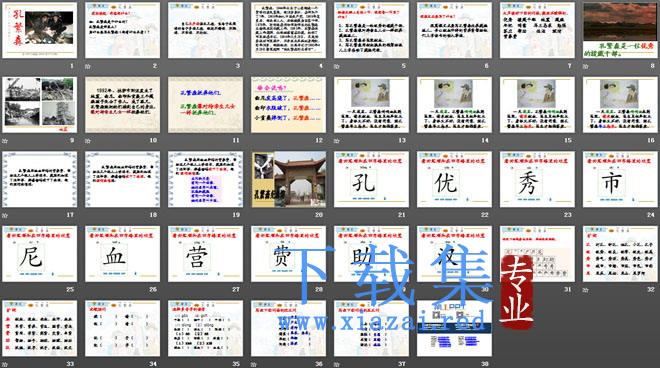Select slide 26 showing the character 血

[x=122, y=254]
